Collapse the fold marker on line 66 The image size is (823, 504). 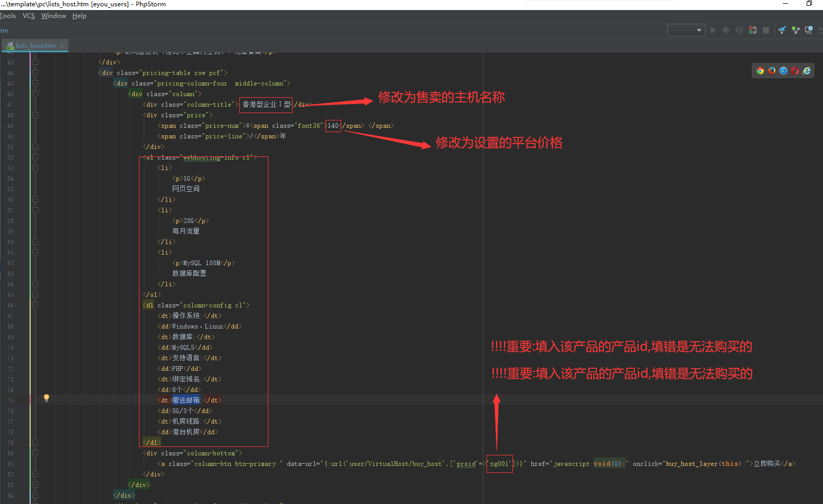[x=35, y=305]
